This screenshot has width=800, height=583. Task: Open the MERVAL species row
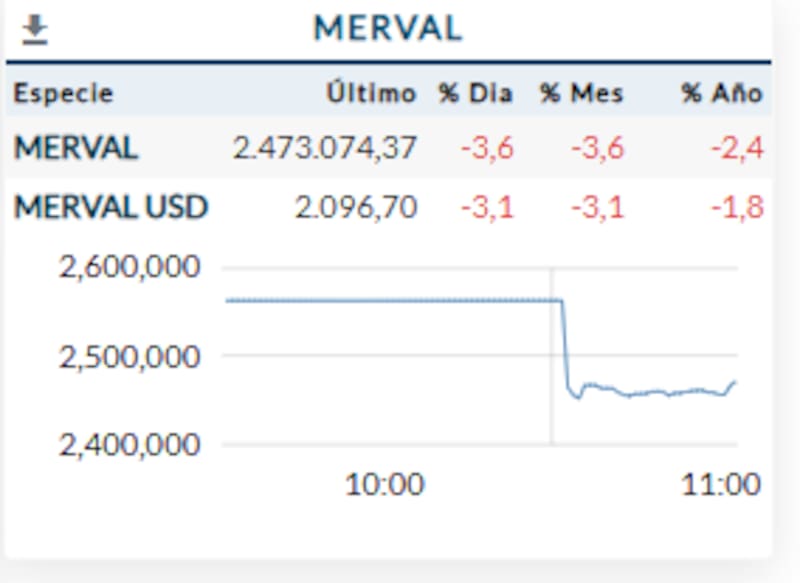pyautogui.click(x=76, y=149)
